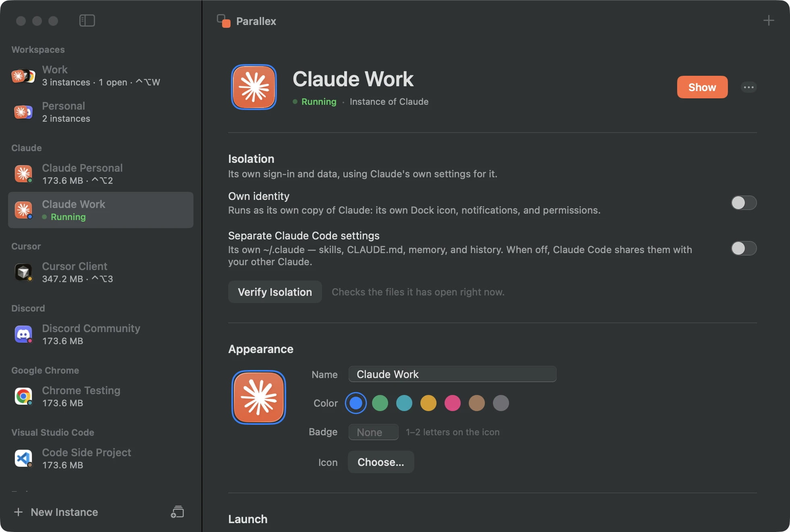Open the Personal workspace
790x532 pixels.
click(101, 112)
